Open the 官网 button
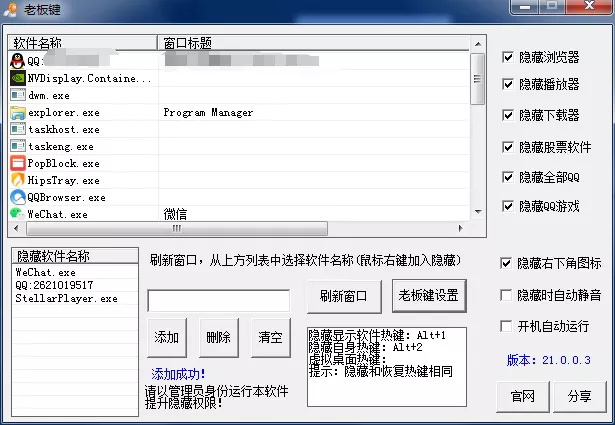615x425 pixels. pyautogui.click(x=523, y=396)
